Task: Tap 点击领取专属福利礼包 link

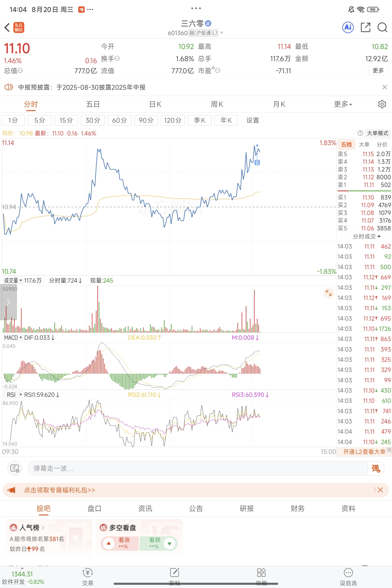Action: tap(59, 490)
